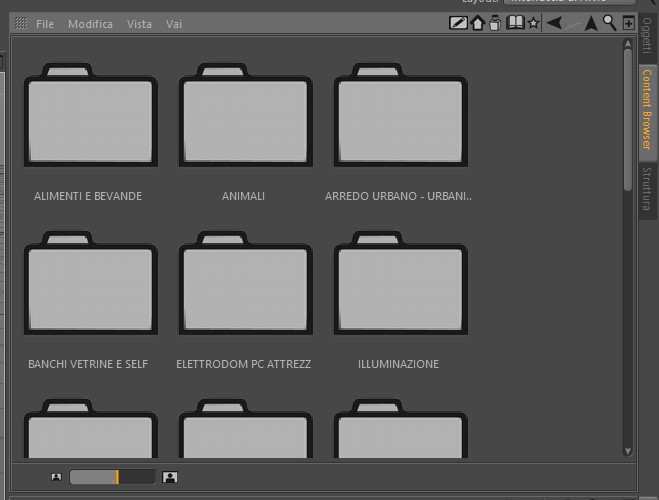Select the ANIMALI folder thumbnail

pyautogui.click(x=246, y=115)
